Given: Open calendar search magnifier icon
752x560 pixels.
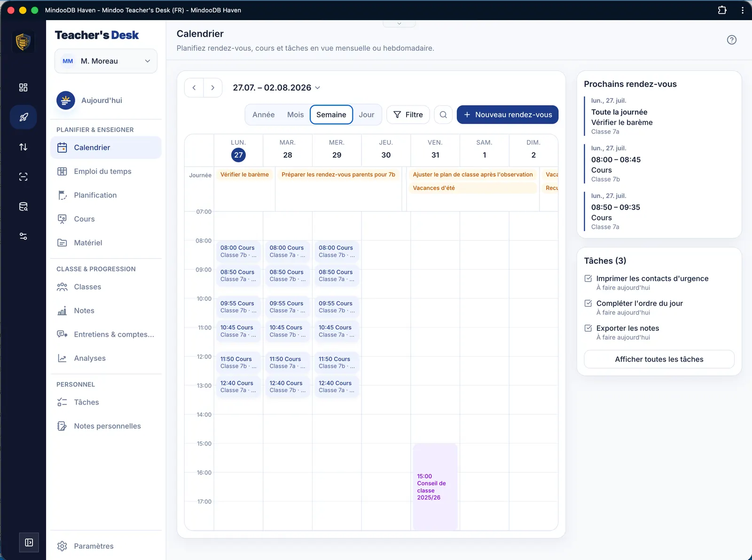Looking at the screenshot, I should (x=443, y=115).
